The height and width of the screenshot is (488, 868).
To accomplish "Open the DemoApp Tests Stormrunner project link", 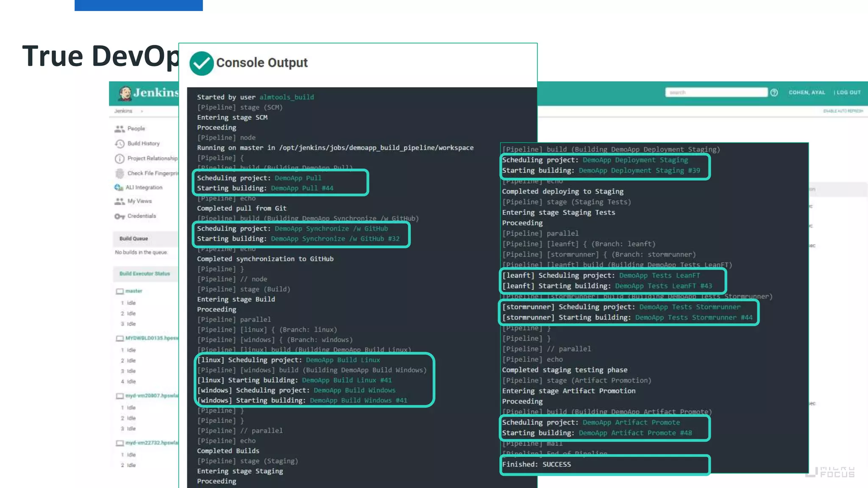I will (690, 307).
